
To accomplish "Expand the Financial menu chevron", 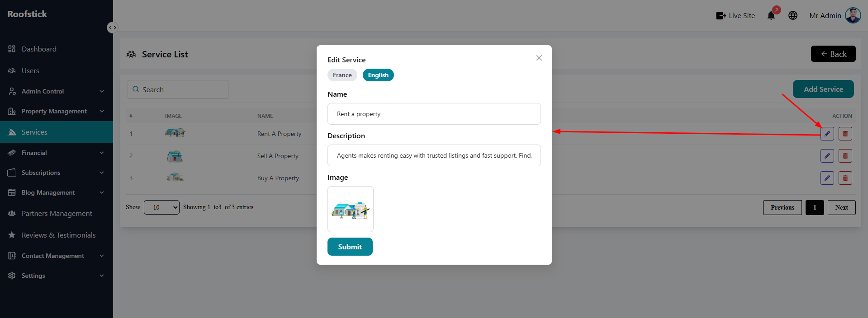I will 102,153.
